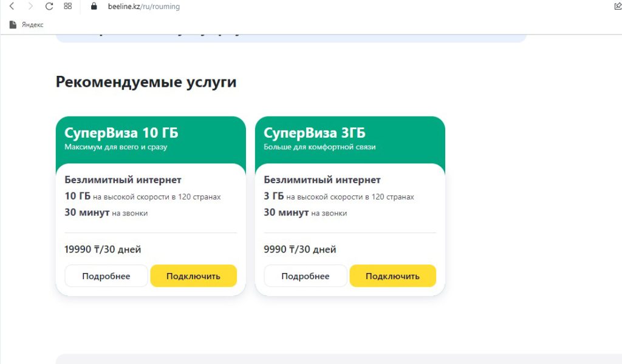Open Подробнее for СуперВиза 3ГБ
Viewport: 622px width, 364px height.
(305, 276)
